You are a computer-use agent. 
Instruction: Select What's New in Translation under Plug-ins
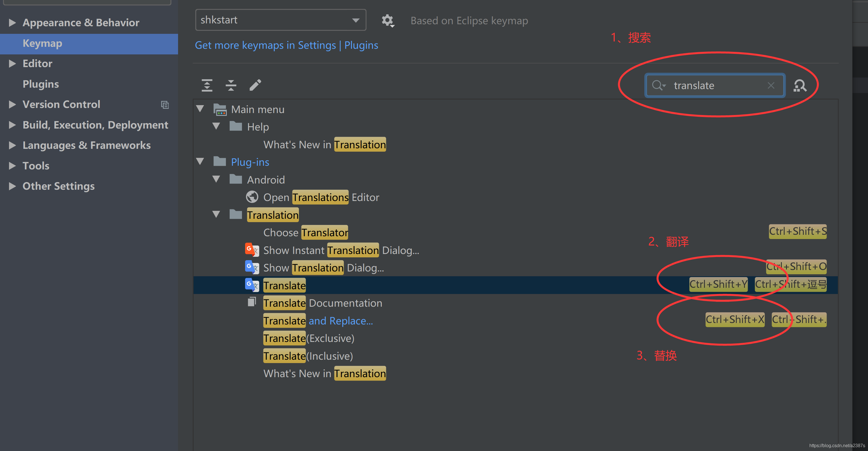[x=325, y=373]
